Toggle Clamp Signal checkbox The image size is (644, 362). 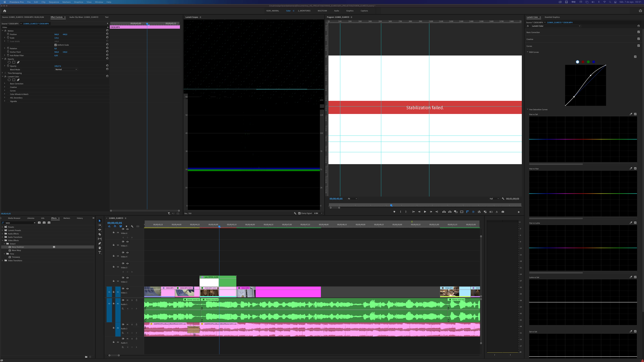[299, 213]
